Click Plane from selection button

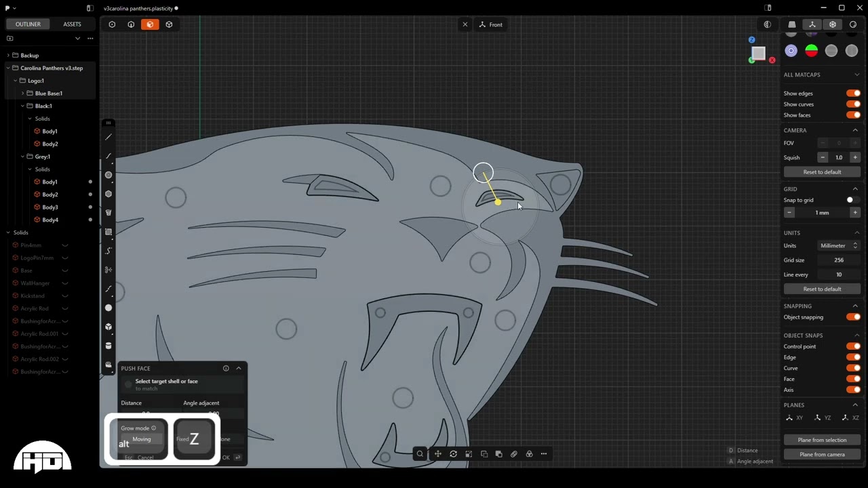coord(822,440)
